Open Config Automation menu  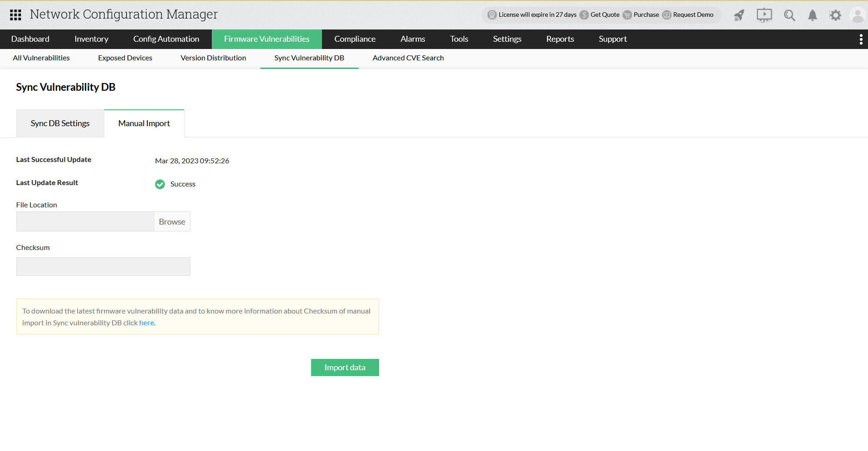click(166, 39)
